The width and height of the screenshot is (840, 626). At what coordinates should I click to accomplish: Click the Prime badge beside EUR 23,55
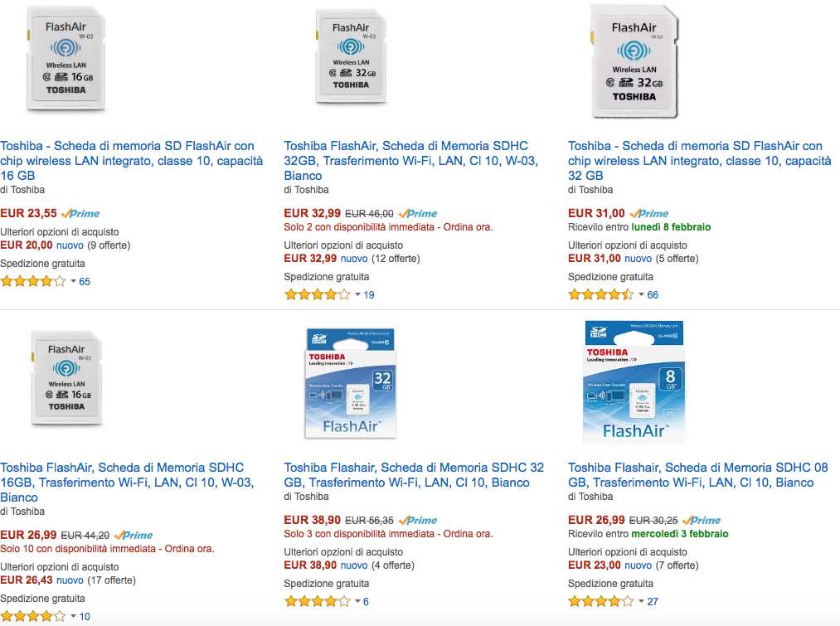pos(81,213)
